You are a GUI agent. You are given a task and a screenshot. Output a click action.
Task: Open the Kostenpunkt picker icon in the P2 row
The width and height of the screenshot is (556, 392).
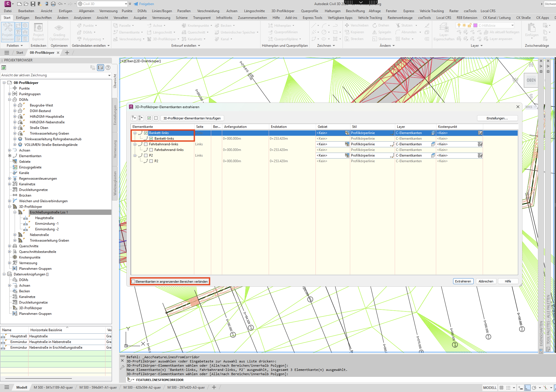click(x=480, y=155)
